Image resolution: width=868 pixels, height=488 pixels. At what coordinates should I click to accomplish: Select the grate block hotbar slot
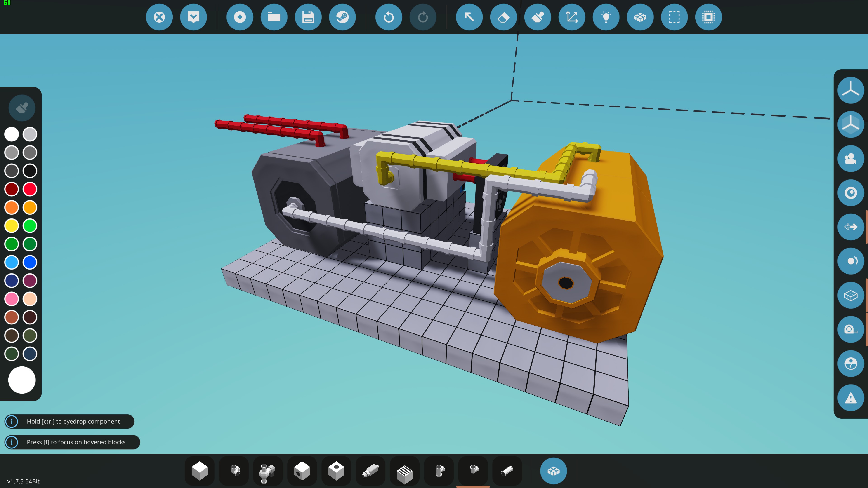[x=405, y=471]
